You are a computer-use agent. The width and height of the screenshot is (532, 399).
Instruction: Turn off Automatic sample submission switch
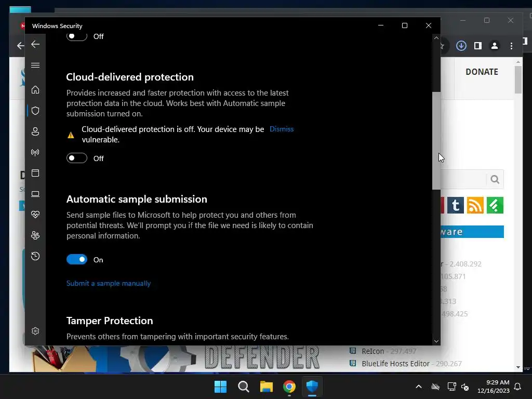77,260
